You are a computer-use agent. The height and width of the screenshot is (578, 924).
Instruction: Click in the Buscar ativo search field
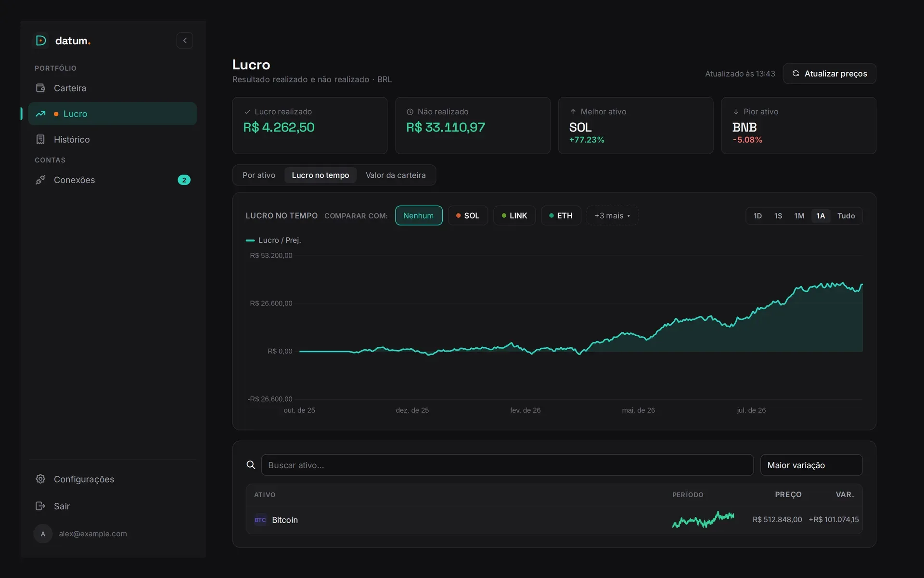[x=507, y=465]
